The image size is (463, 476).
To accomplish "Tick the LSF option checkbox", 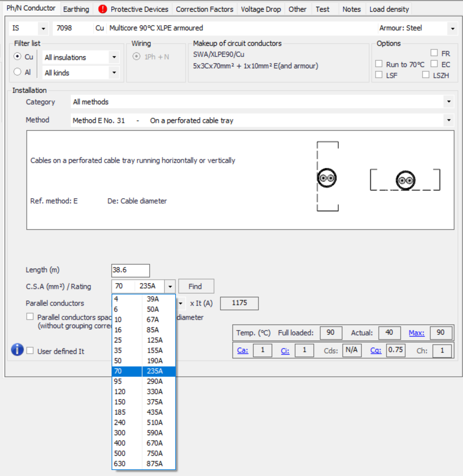I will coord(379,75).
